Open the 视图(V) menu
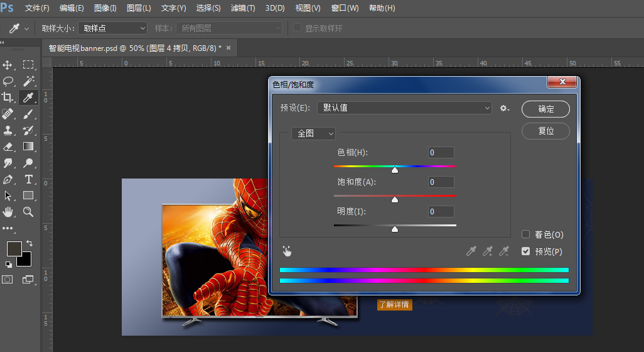Screen dimensions: 644x352 pyautogui.click(x=308, y=8)
